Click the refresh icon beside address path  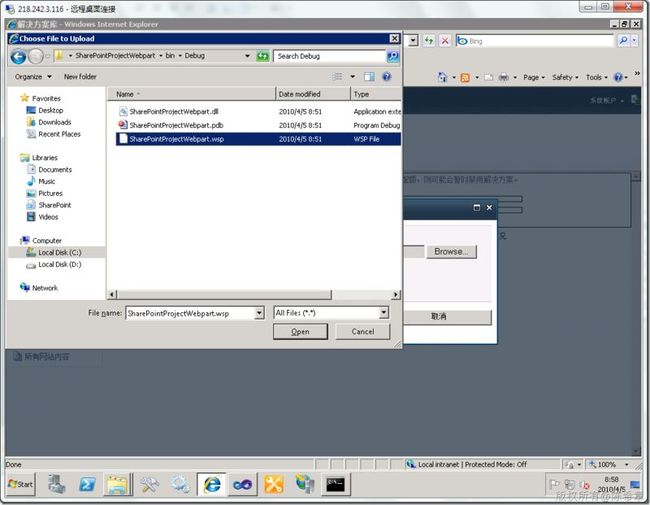point(262,56)
